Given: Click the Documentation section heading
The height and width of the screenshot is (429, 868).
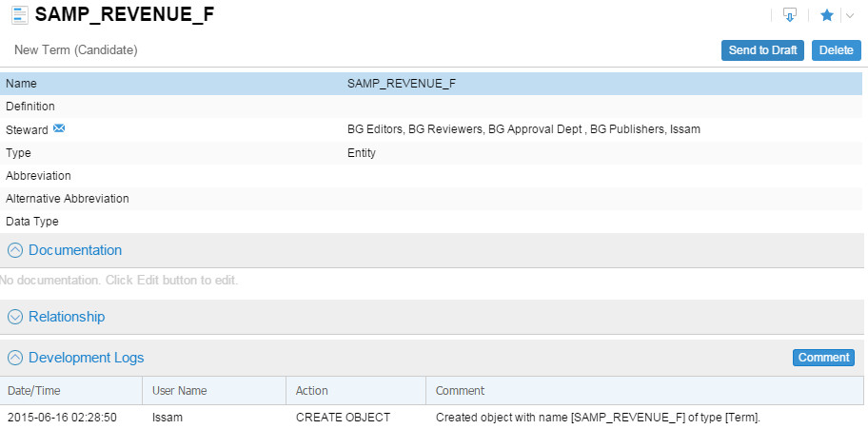Looking at the screenshot, I should [x=75, y=250].
